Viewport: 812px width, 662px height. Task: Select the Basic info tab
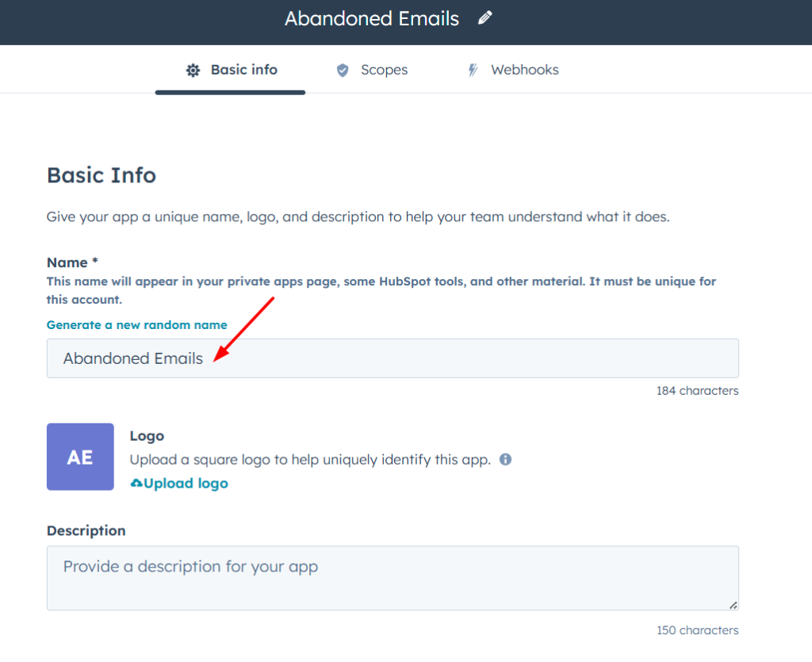click(243, 70)
